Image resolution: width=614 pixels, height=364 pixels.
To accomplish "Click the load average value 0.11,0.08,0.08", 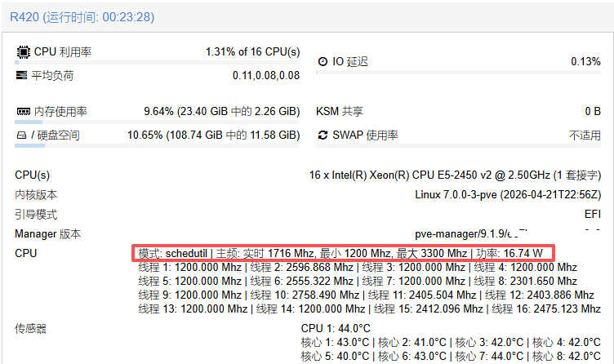I will pyautogui.click(x=266, y=75).
